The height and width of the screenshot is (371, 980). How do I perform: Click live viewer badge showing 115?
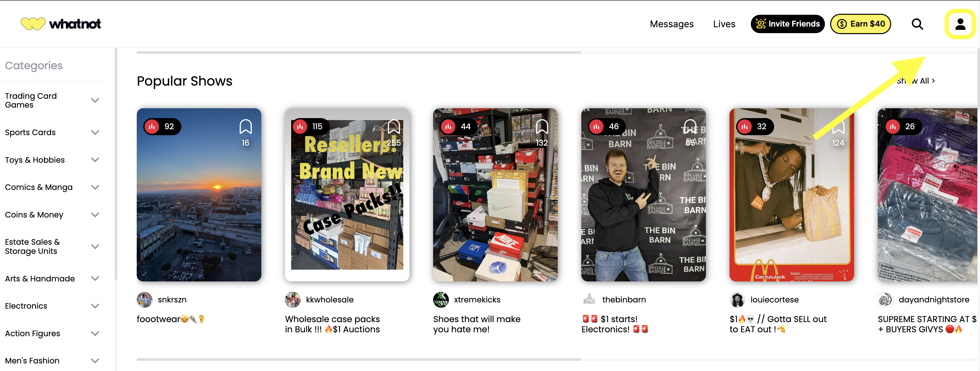click(310, 126)
